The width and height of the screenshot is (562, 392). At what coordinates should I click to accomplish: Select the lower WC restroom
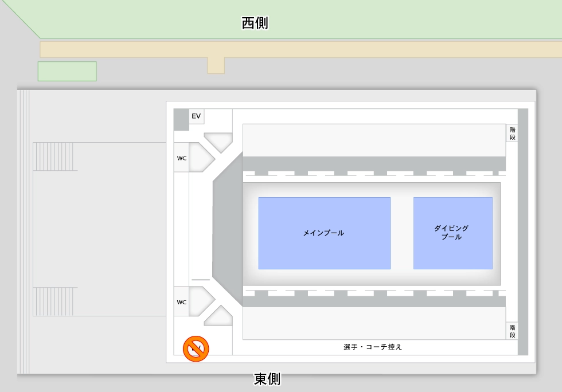click(181, 301)
